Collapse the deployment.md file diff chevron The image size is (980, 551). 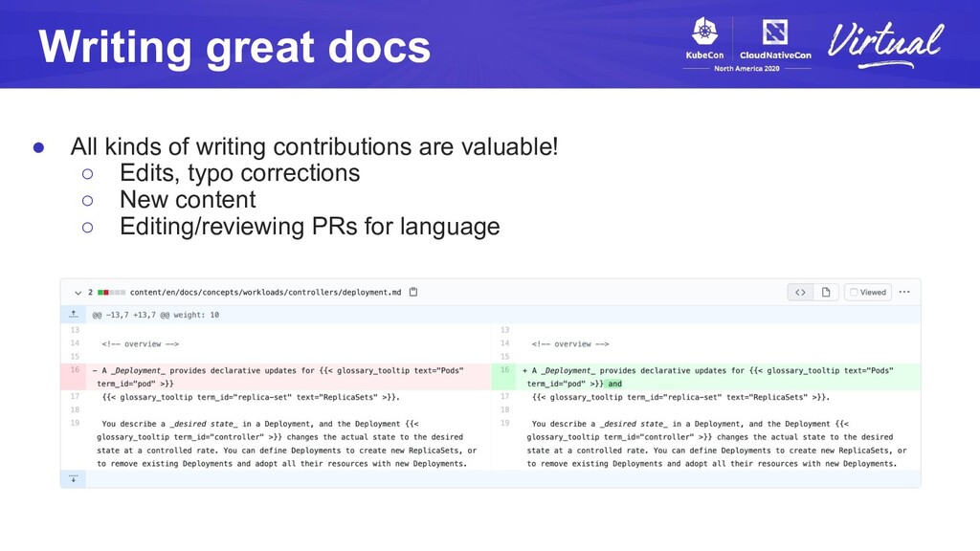point(78,293)
